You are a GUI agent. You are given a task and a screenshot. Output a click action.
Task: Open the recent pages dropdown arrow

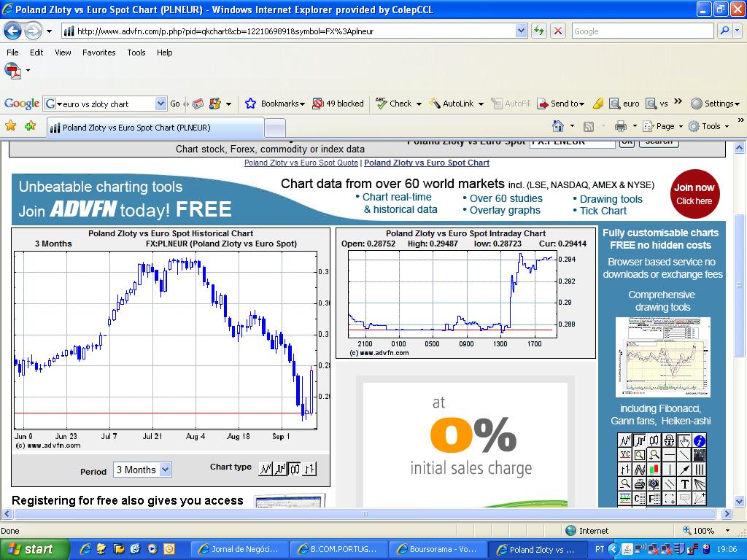tap(49, 31)
